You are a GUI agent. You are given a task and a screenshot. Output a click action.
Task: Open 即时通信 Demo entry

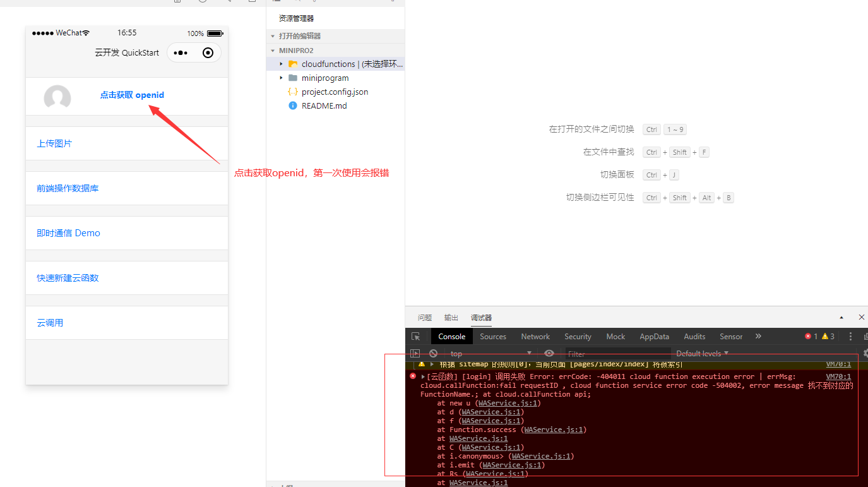tap(127, 233)
